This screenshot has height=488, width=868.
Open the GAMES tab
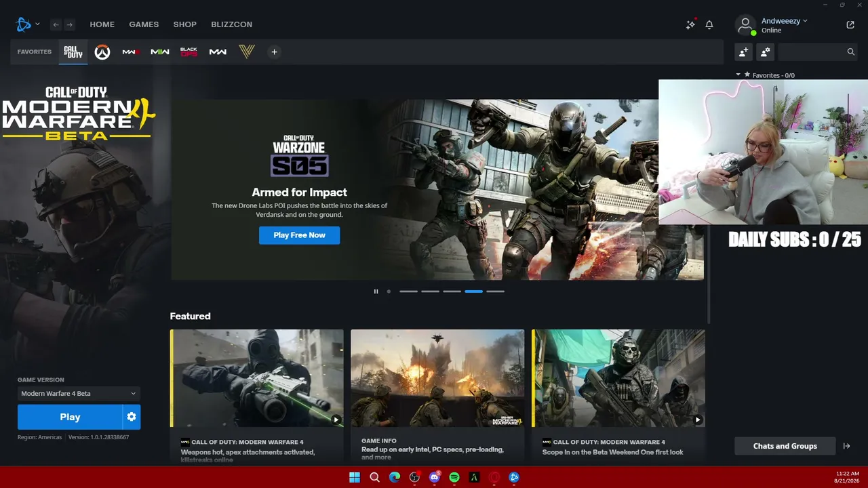(144, 24)
